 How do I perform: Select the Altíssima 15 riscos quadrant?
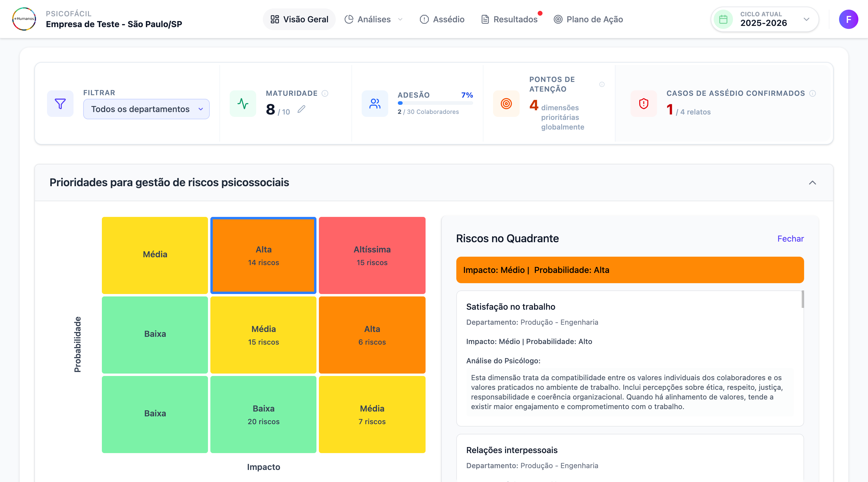point(372,255)
